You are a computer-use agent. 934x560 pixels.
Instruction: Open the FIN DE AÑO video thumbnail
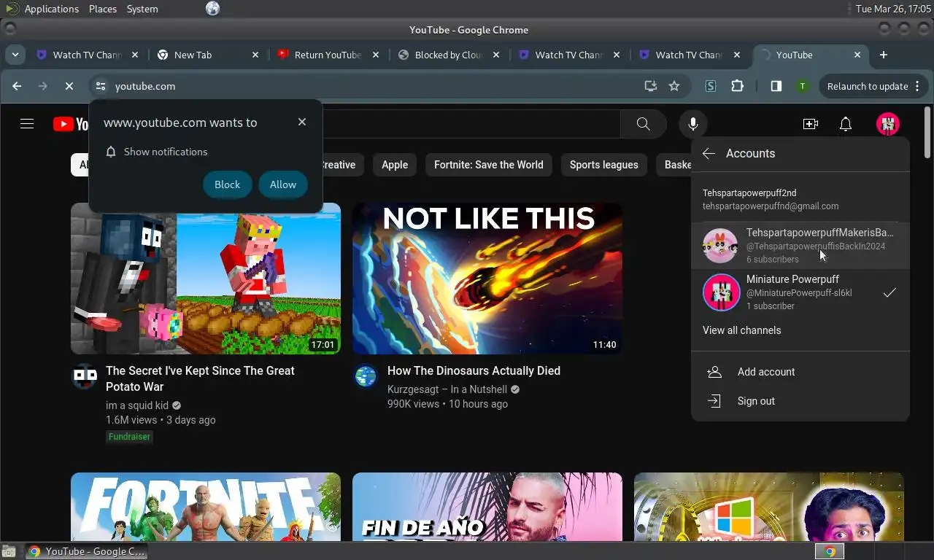coord(487,507)
